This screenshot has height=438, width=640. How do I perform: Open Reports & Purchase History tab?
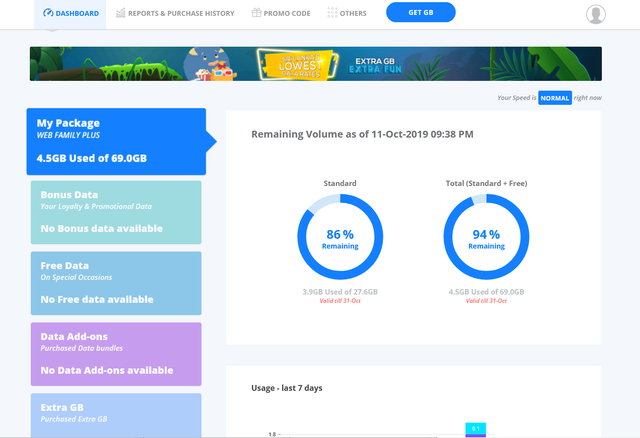(175, 13)
